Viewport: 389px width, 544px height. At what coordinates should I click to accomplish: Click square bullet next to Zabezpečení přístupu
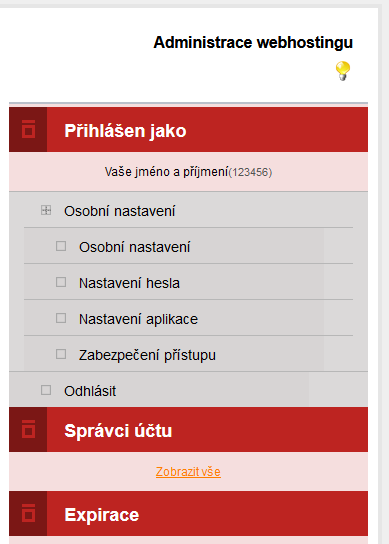pos(61,354)
